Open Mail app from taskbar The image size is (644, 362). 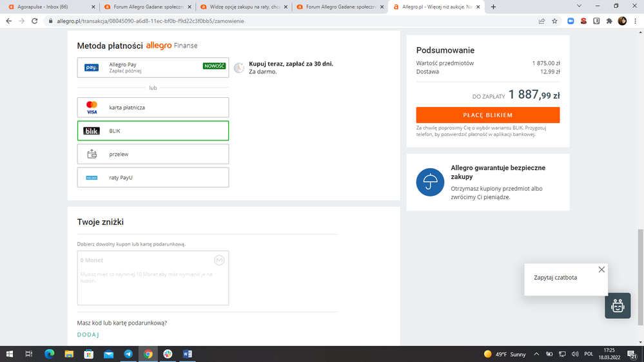(108, 354)
